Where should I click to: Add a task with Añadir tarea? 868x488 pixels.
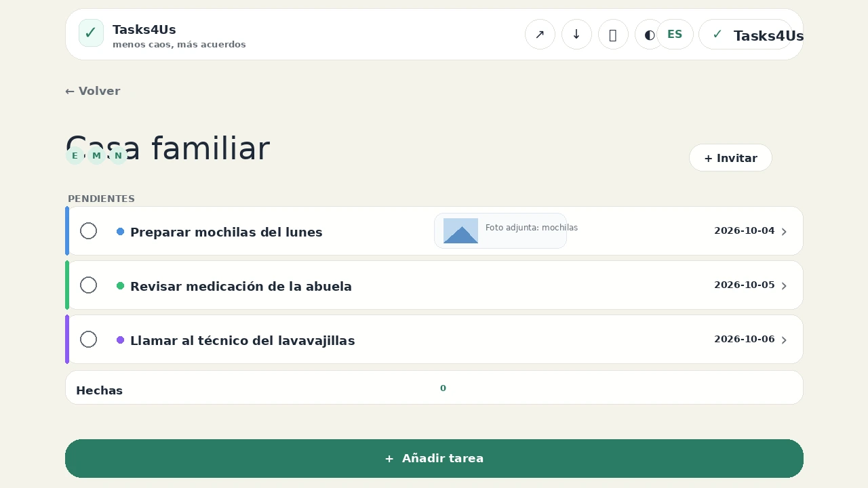(x=434, y=459)
